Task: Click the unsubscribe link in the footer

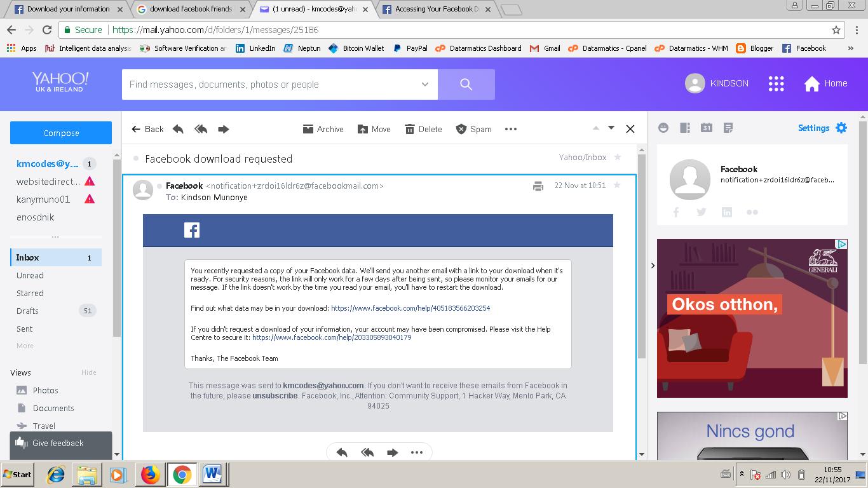Action: 275,395
